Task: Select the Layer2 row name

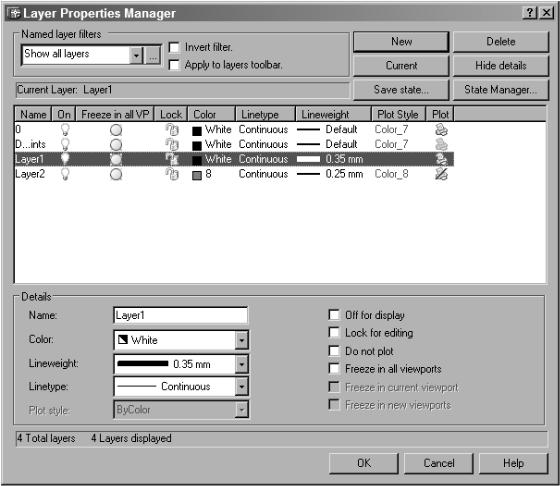Action: click(x=30, y=174)
